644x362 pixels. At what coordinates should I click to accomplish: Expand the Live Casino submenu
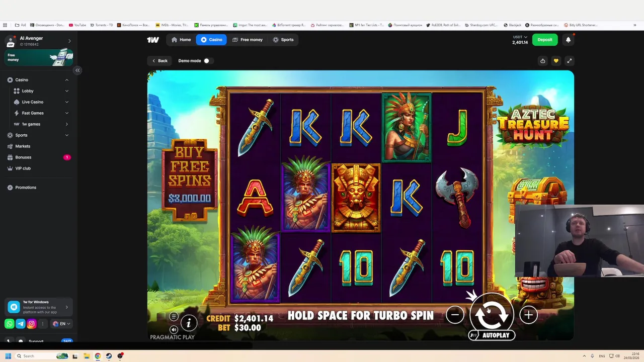(x=66, y=102)
